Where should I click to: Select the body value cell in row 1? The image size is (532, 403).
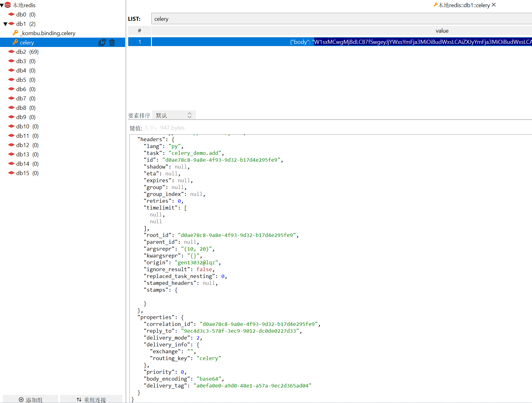pyautogui.click(x=342, y=42)
